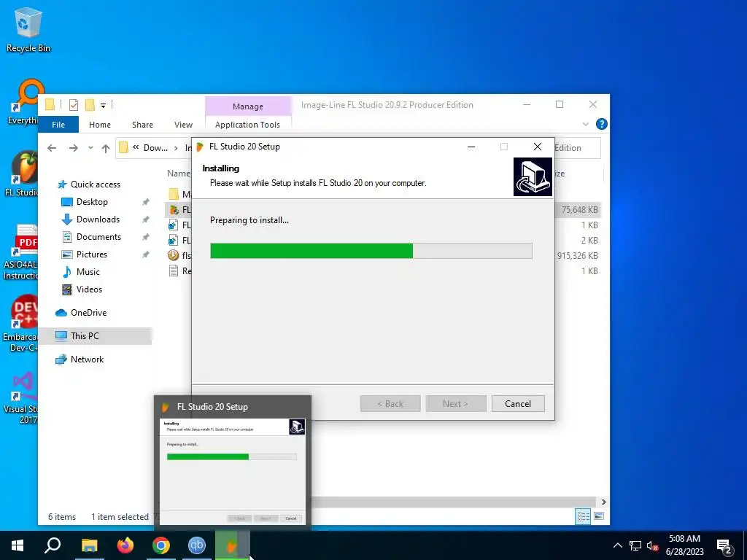Open Videos in the navigation pane
The image size is (747, 560).
click(x=89, y=289)
